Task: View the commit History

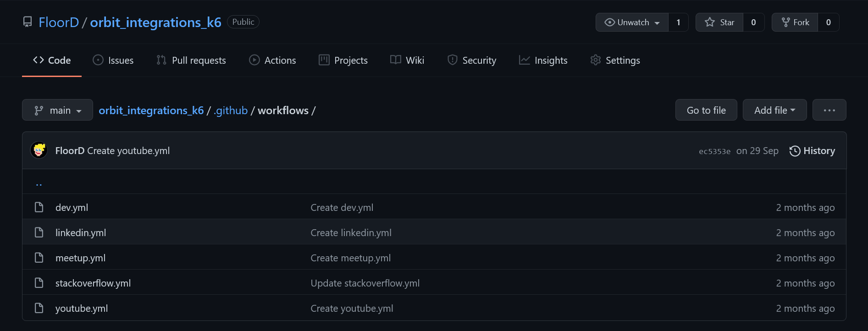Action: coord(812,151)
